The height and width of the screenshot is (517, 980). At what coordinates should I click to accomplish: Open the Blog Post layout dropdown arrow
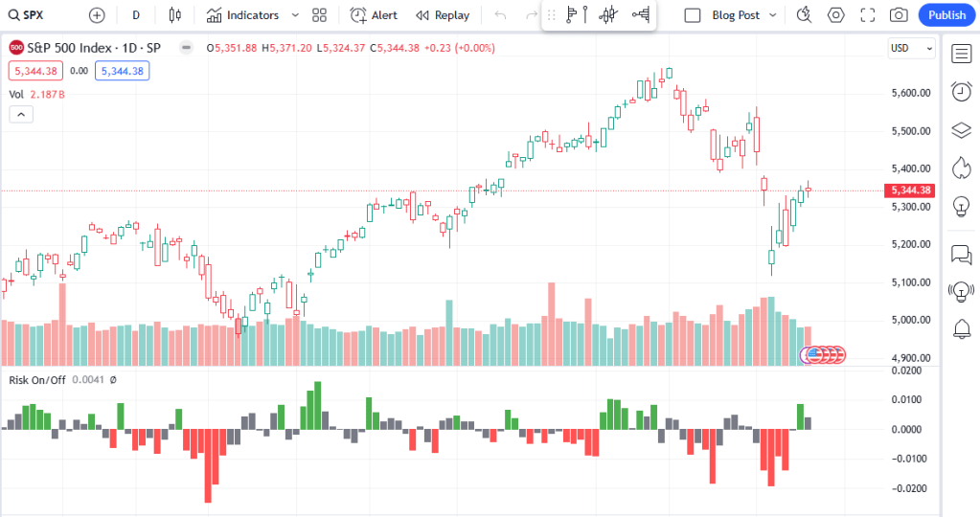(773, 15)
